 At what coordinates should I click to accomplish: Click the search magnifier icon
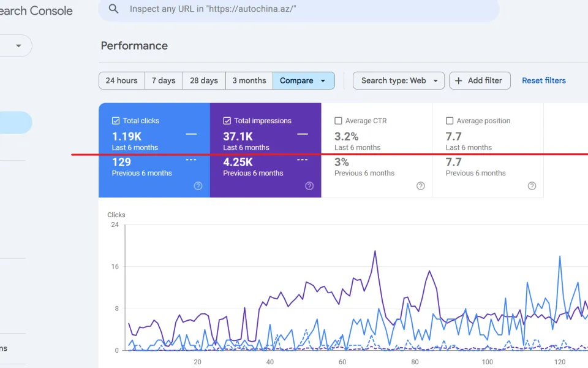click(x=113, y=9)
